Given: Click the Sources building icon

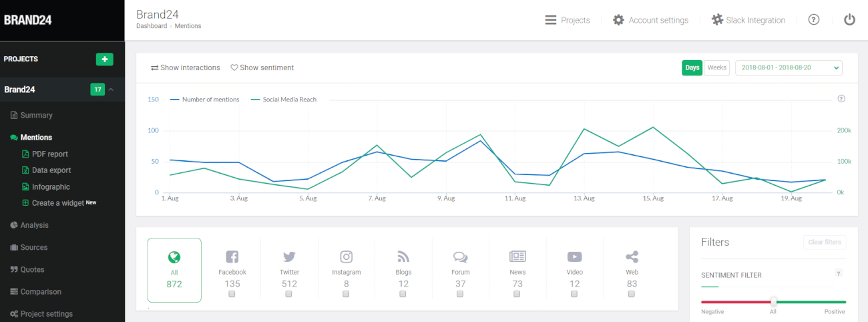Looking at the screenshot, I should (x=14, y=248).
